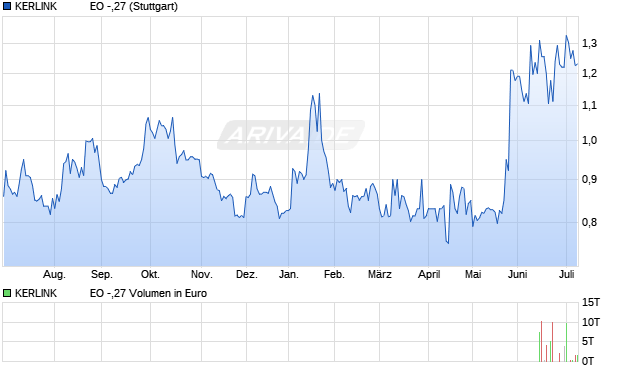Screen dimensions: 620x371
Task: Click the 'Dez.' month label
Action: 247,274
